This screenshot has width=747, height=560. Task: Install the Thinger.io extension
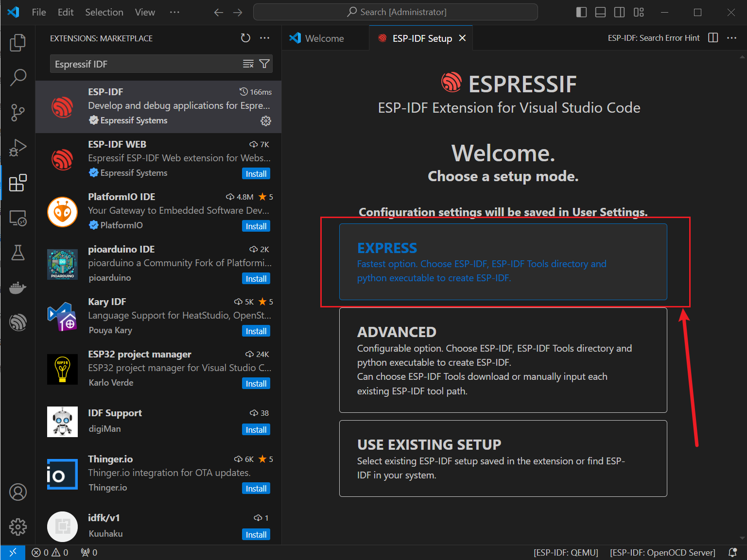point(256,489)
